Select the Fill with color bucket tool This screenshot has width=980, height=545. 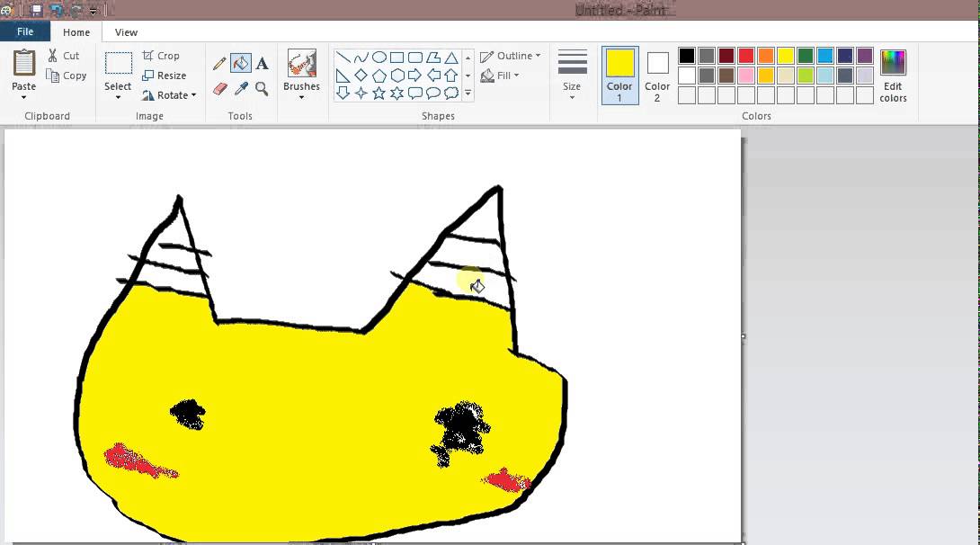(x=240, y=63)
